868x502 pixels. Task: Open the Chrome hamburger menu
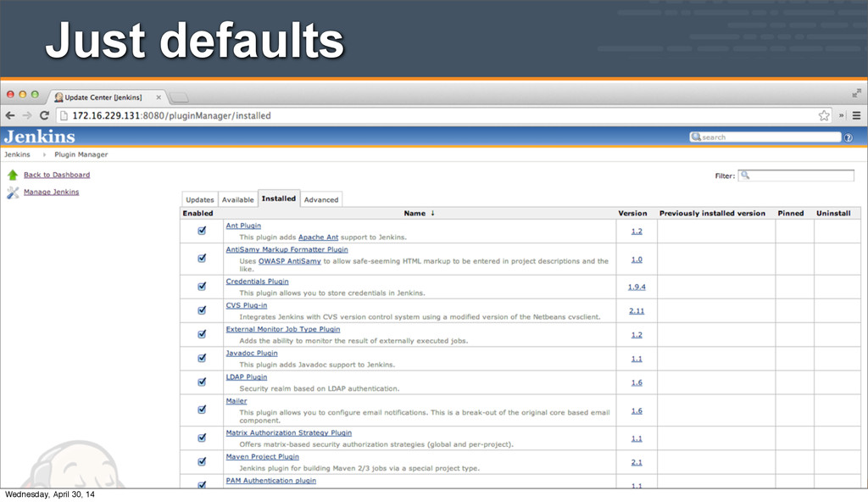856,116
